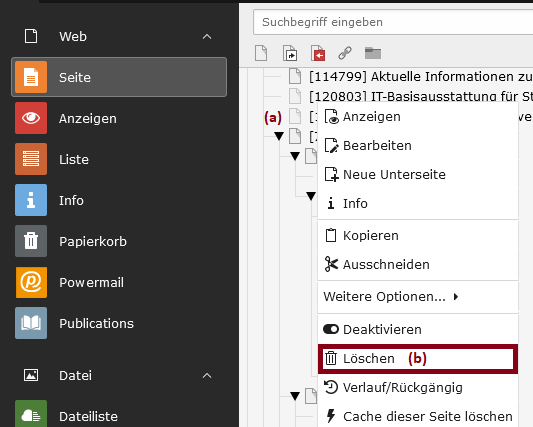Viewport: 533px width, 427px height.
Task: Open the blue Info module
Action: 119,200
